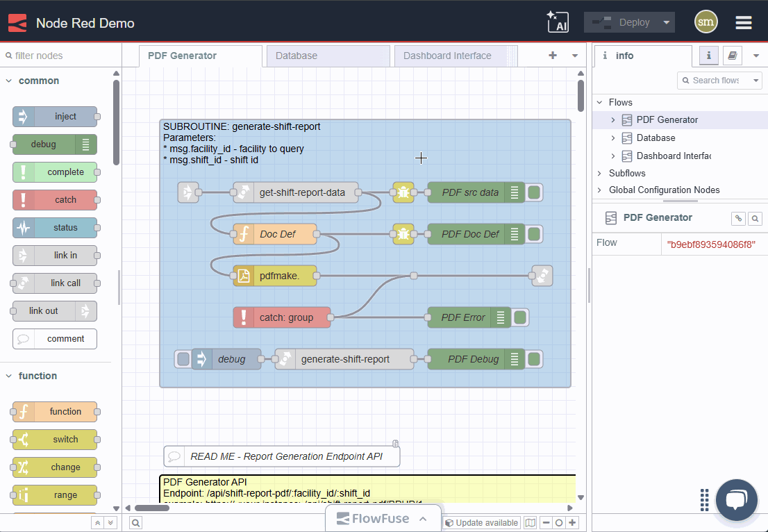Select the inject node in the palette
Image resolution: width=768 pixels, height=532 pixels.
56,117
